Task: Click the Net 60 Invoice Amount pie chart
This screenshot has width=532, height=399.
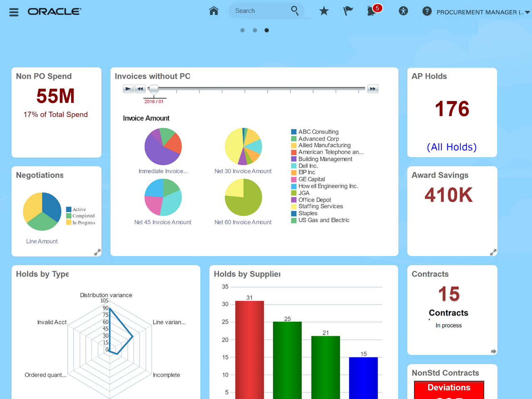Action: click(x=243, y=197)
